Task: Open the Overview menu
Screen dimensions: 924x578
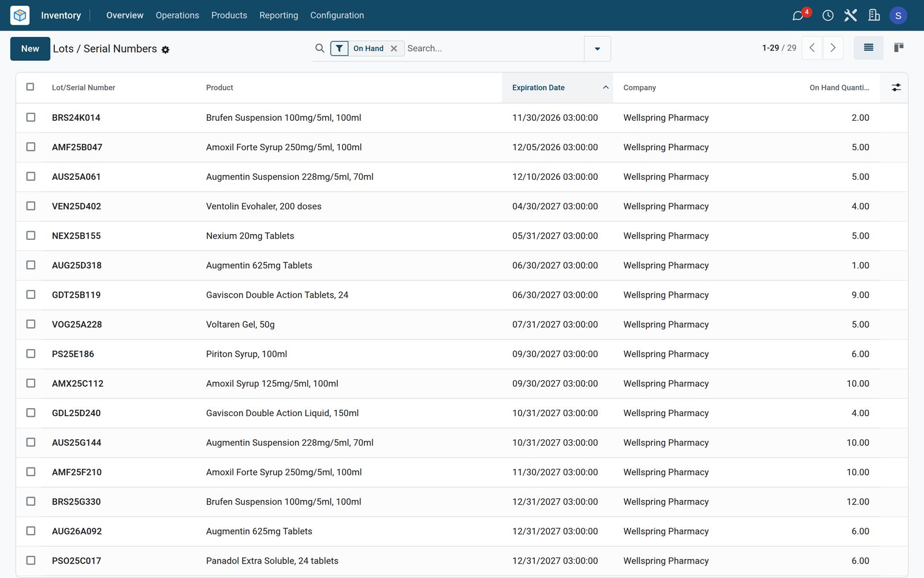Action: click(125, 16)
